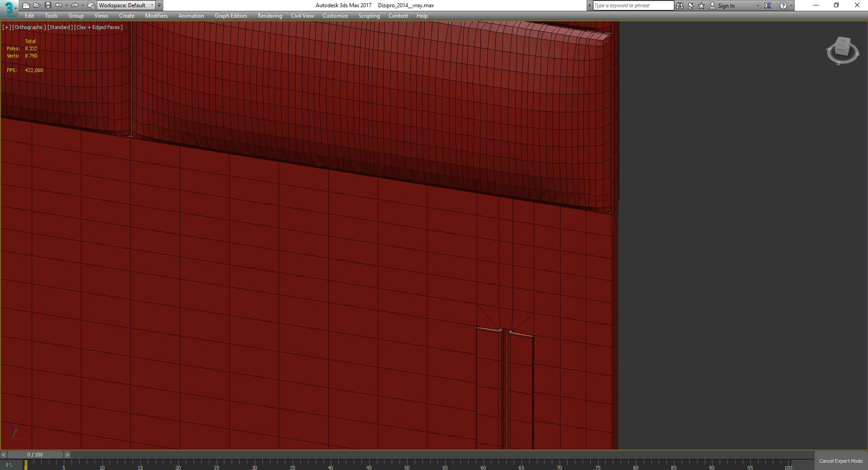Open the Modifiers menu
Image resolution: width=868 pixels, height=470 pixels.
(157, 16)
